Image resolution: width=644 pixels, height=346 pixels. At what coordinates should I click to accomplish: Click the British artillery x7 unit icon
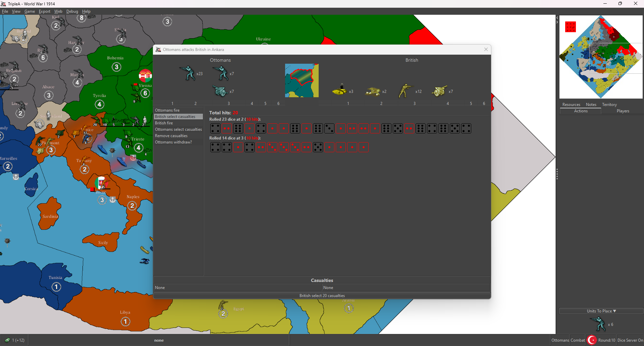tap(439, 91)
